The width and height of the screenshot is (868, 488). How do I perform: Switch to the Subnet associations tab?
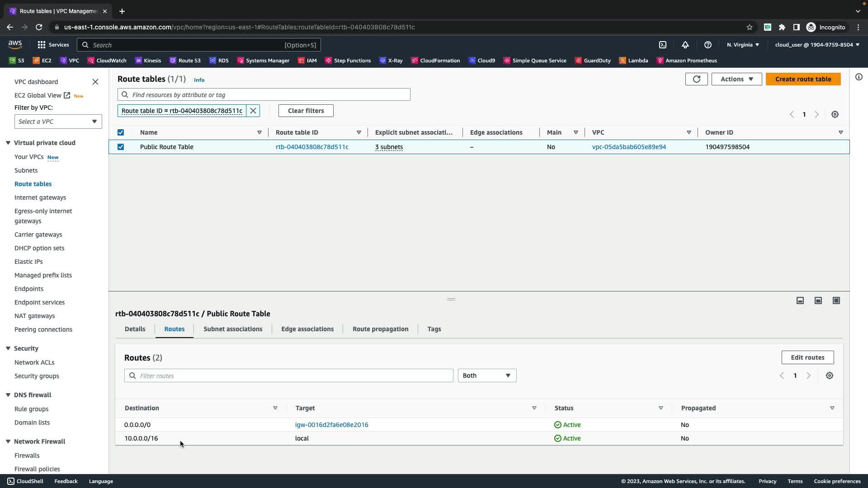232,329
